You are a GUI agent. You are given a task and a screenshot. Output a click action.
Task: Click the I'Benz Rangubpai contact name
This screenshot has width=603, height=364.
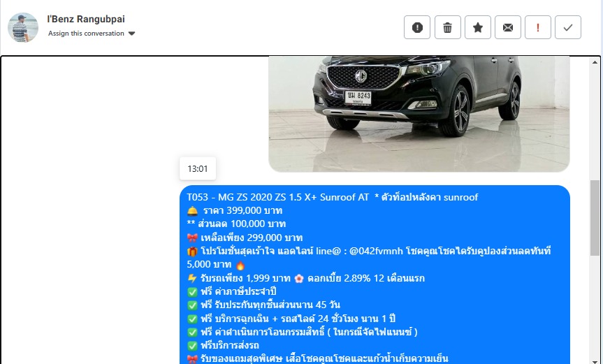click(x=86, y=19)
